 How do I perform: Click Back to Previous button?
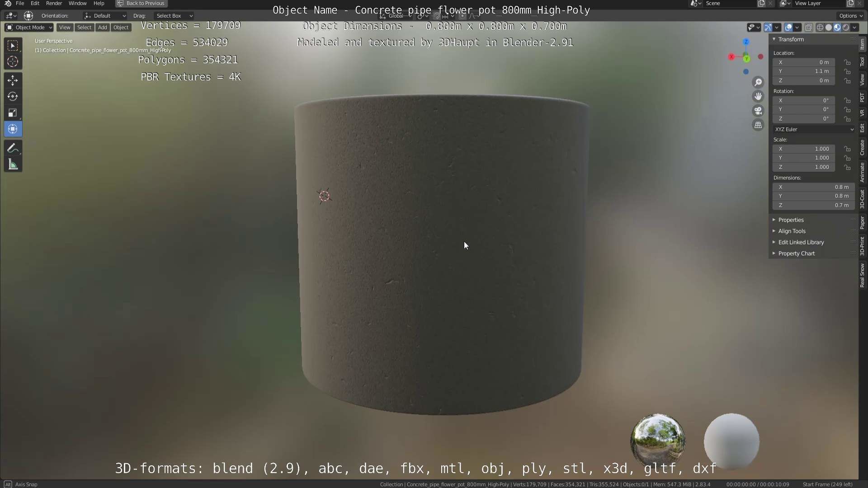click(x=141, y=3)
